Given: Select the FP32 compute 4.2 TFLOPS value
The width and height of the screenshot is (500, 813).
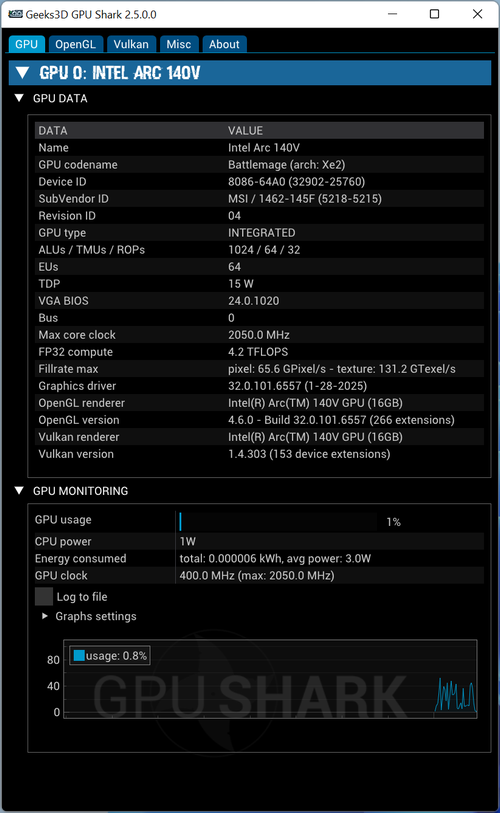Looking at the screenshot, I should pos(258,352).
